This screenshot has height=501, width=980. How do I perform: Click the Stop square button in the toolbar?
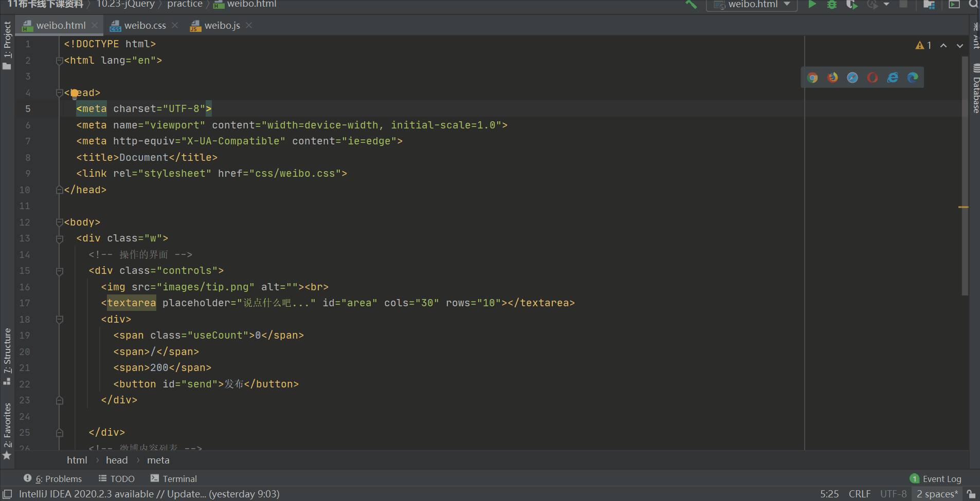click(903, 4)
